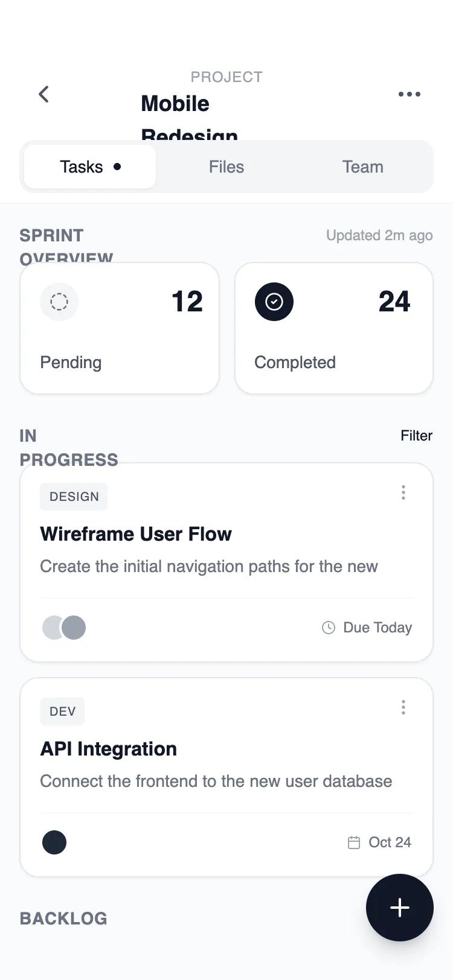Select the Tasks tab
453x980 pixels.
click(x=90, y=167)
